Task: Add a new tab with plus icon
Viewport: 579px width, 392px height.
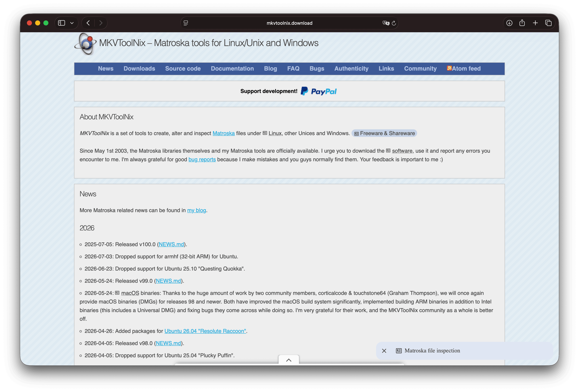Action: pos(535,23)
